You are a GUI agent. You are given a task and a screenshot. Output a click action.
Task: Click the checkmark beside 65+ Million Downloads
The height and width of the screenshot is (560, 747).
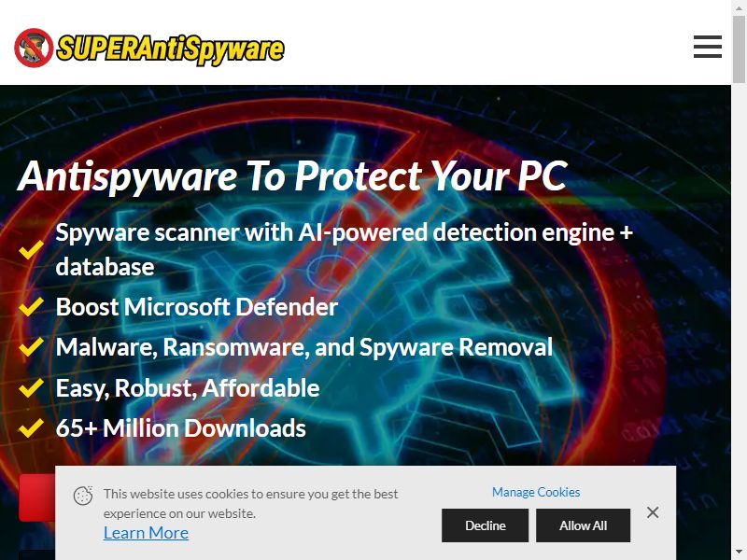coord(32,428)
